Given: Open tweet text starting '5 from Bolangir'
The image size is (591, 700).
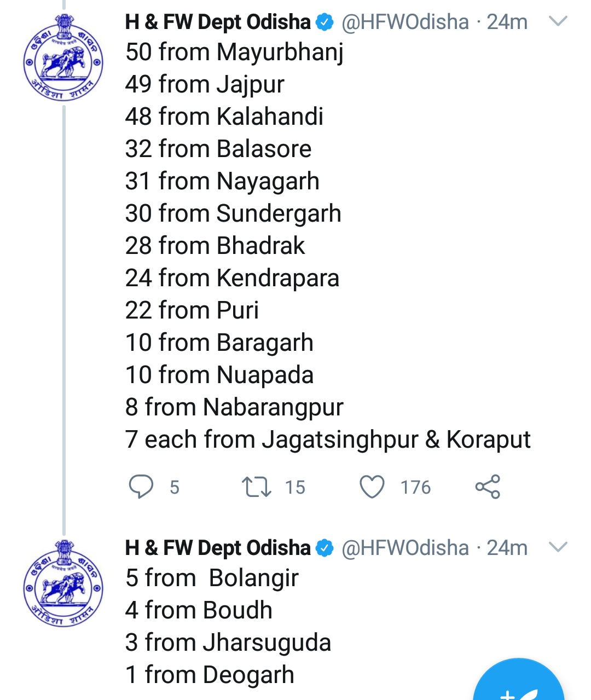Looking at the screenshot, I should pos(212,578).
